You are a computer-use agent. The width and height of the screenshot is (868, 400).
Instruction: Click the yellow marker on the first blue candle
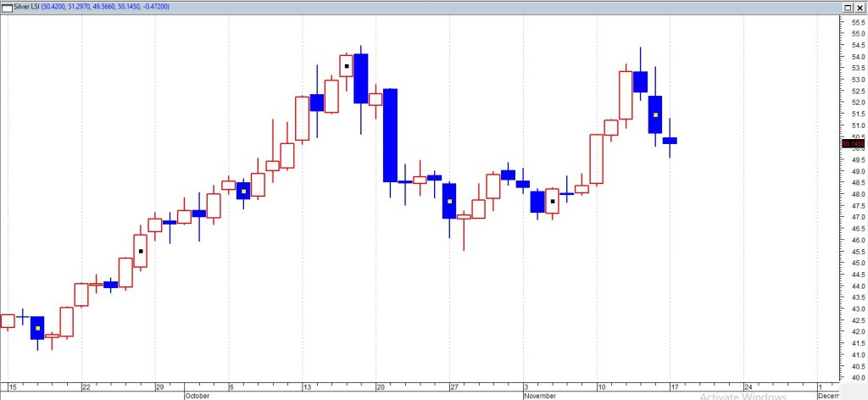pos(37,328)
